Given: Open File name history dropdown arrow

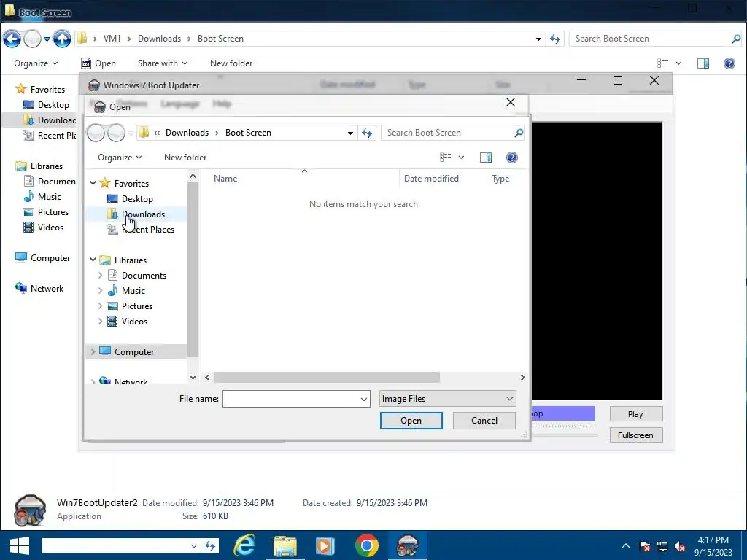Looking at the screenshot, I should coord(364,399).
